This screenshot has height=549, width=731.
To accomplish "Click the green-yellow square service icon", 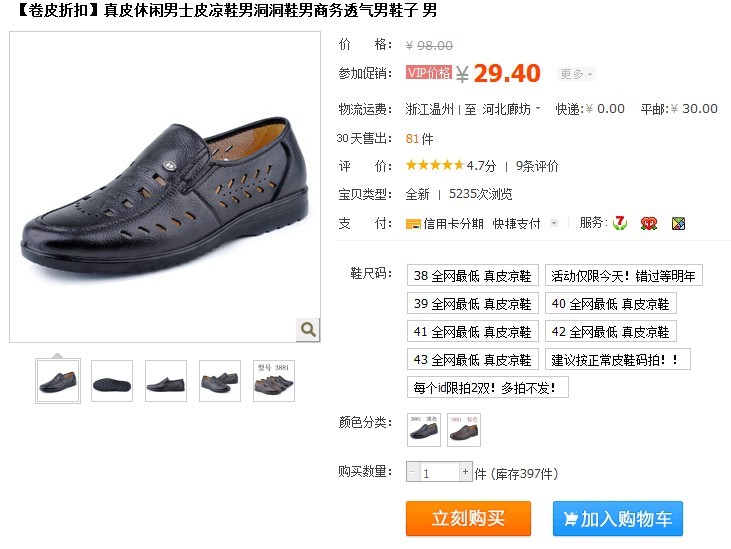I will [678, 224].
